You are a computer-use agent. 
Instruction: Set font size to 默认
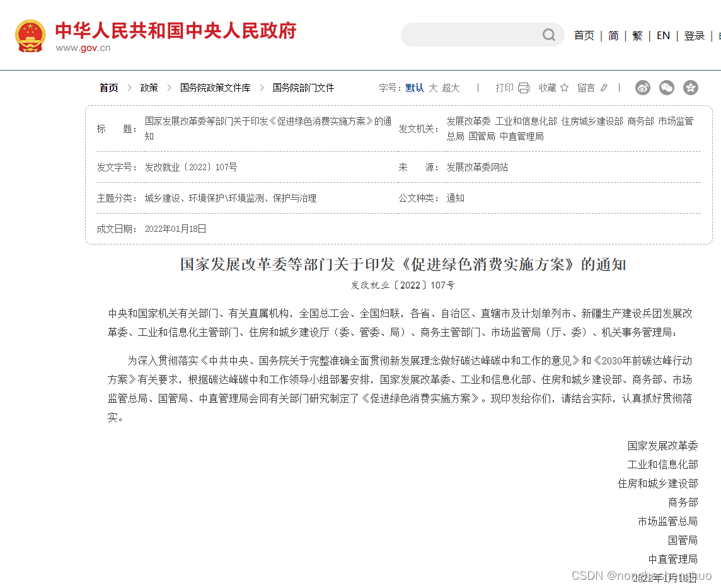pyautogui.click(x=415, y=88)
